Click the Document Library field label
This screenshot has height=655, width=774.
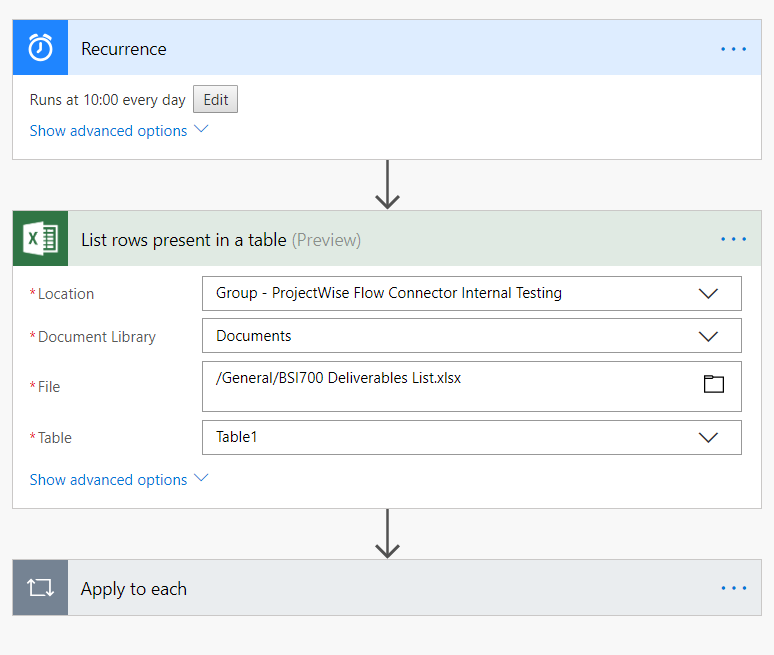pyautogui.click(x=97, y=337)
